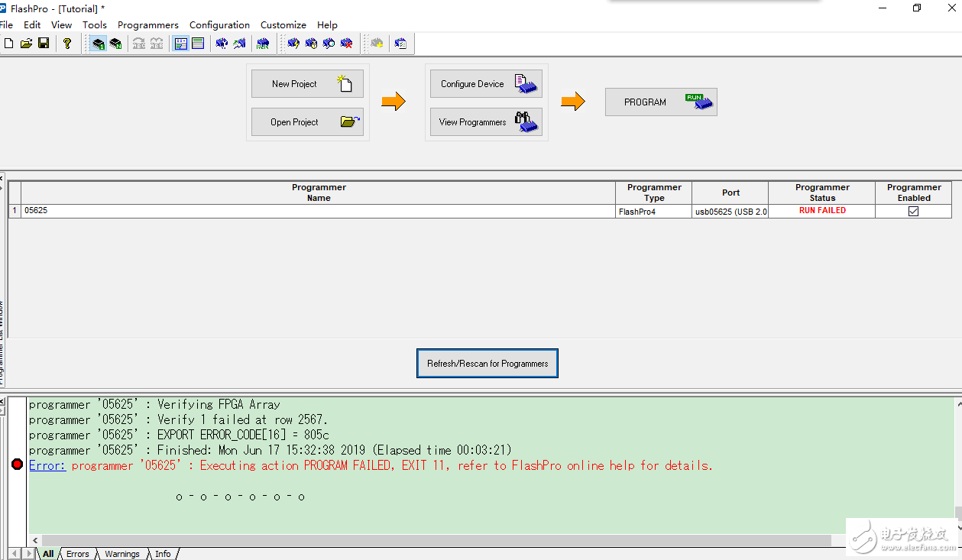Screen dimensions: 962x560
Task: Click the Programmer Name column header
Action: (x=319, y=193)
